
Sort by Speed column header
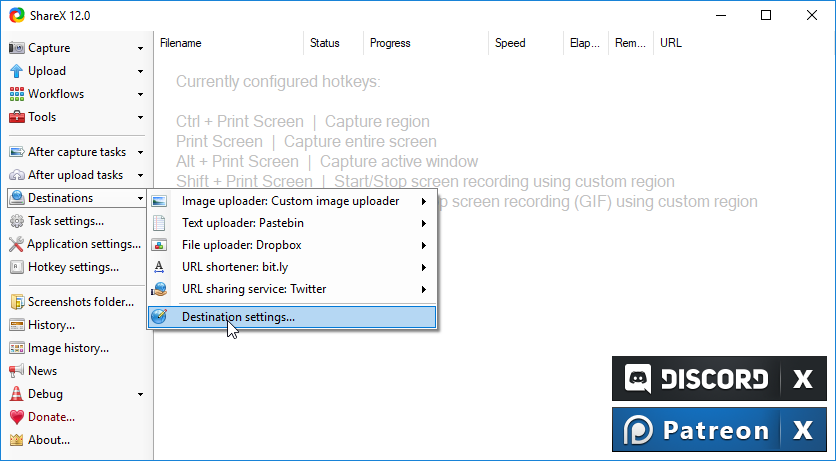point(525,43)
